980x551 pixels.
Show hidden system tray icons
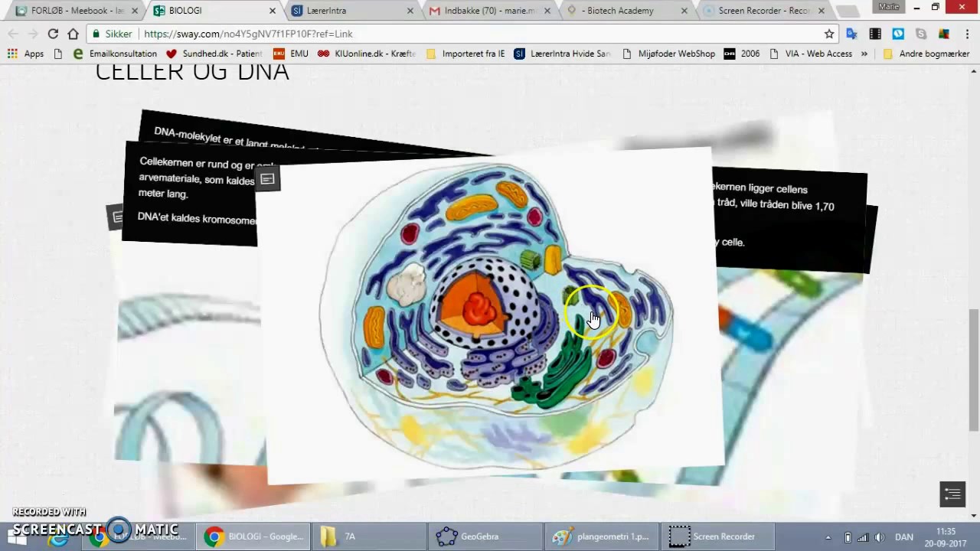coord(828,536)
